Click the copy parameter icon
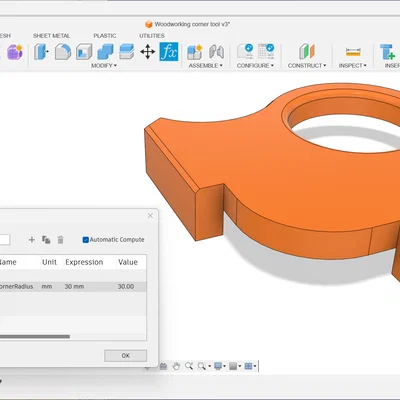Screen dimensions: 400x400 46,240
